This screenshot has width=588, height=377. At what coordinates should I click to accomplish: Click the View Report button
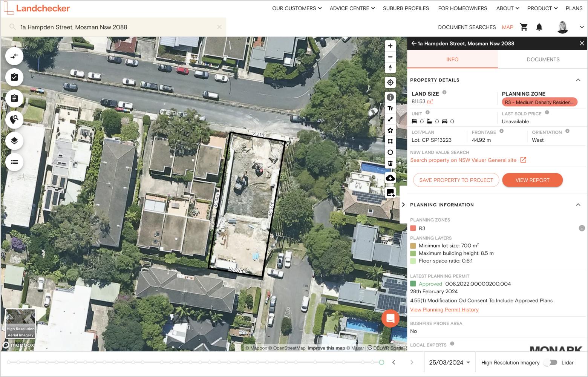coord(533,180)
